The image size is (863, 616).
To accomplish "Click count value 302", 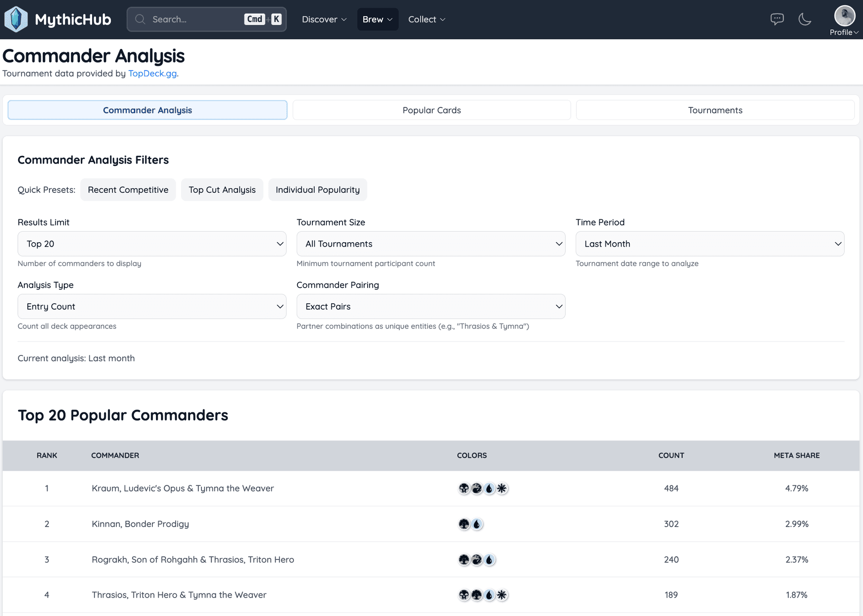I will 671,524.
